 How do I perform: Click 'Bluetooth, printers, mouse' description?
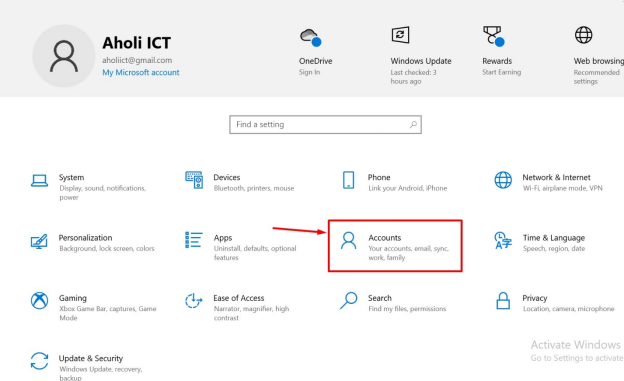pyautogui.click(x=254, y=188)
